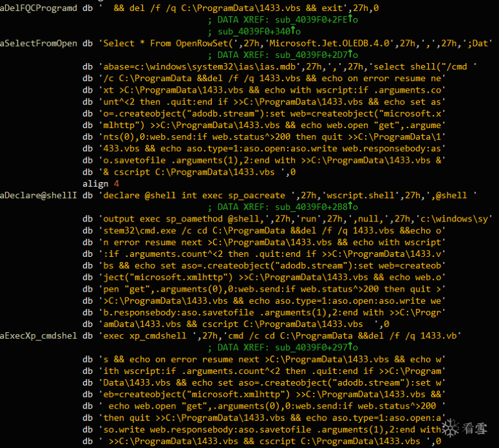499x448 pixels.
Task: Click line starting 'so.write web.responsebody'
Action: (264, 429)
